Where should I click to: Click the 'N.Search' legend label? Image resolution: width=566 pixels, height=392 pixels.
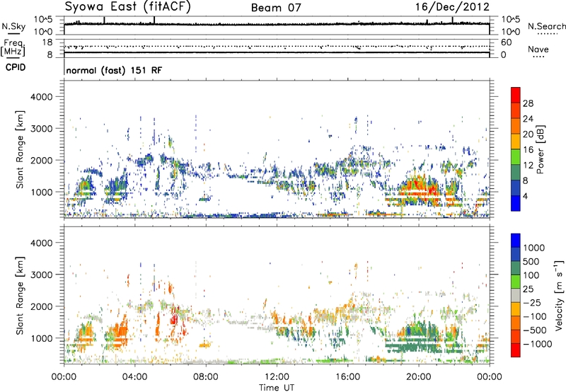click(x=546, y=26)
